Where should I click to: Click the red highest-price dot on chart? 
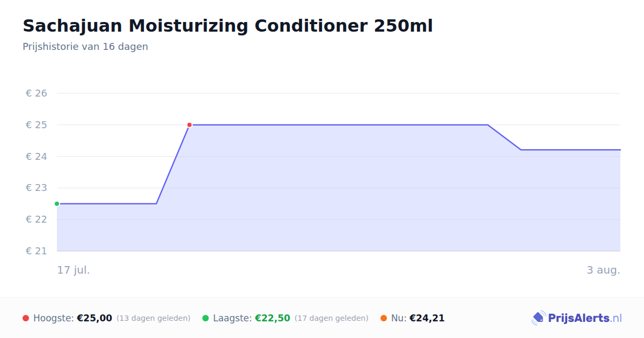189,125
